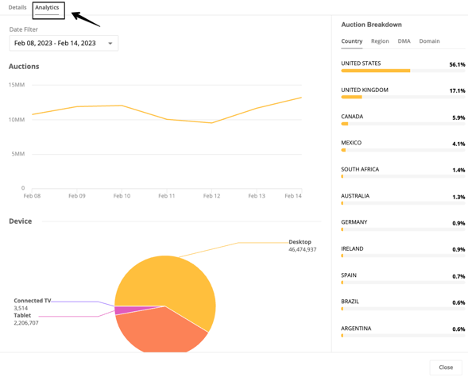Switch Auction Breakdown to Domain tab
Viewport: 468px width, 377px height.
coord(429,41)
